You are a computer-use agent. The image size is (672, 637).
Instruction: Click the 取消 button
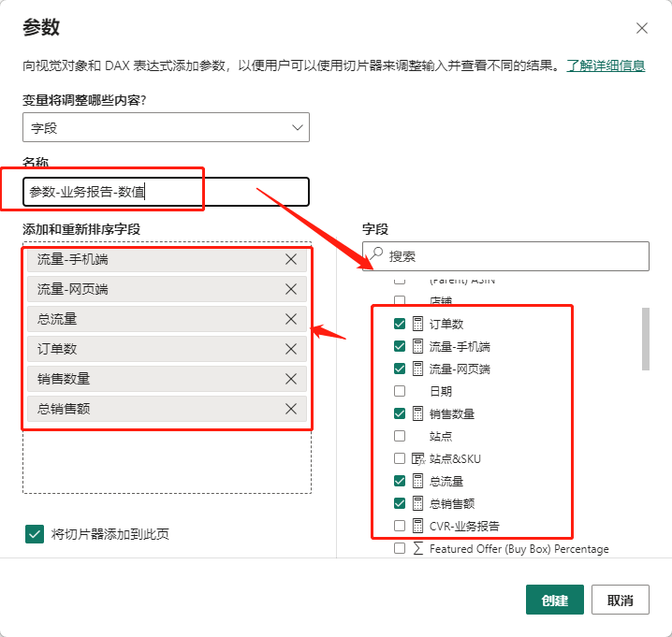point(620,600)
